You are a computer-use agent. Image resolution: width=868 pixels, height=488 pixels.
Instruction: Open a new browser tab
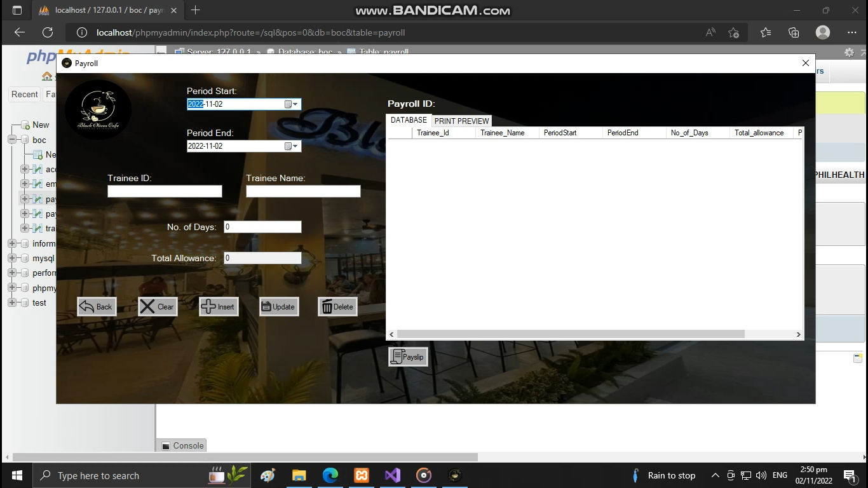click(x=195, y=10)
